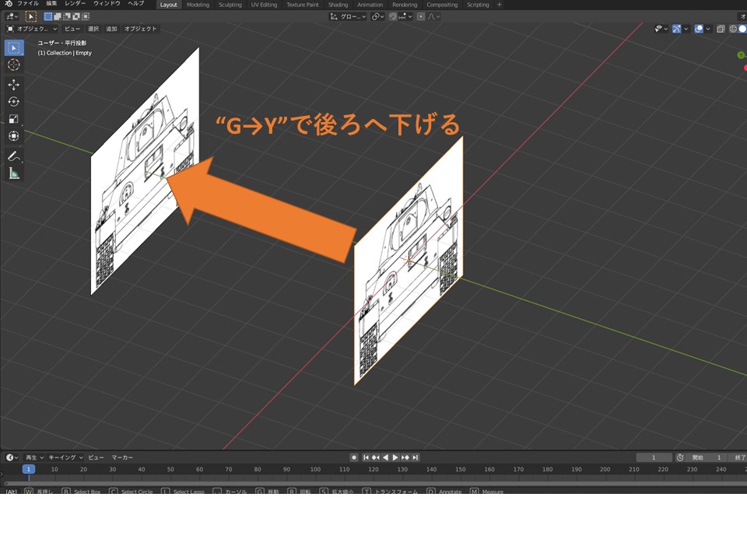This screenshot has width=747, height=560.
Task: Open the viewport ビュー menu
Action: coord(72,29)
